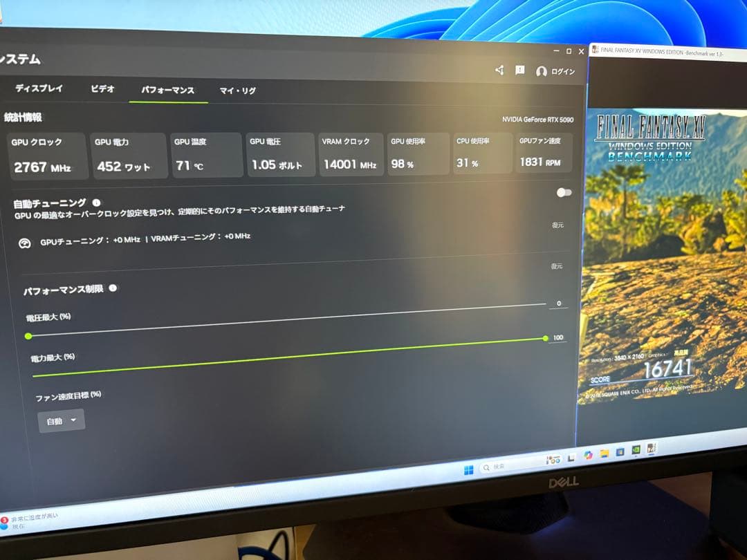Enable the 自動チューニング toggle switch
This screenshot has width=747, height=560.
click(x=564, y=194)
